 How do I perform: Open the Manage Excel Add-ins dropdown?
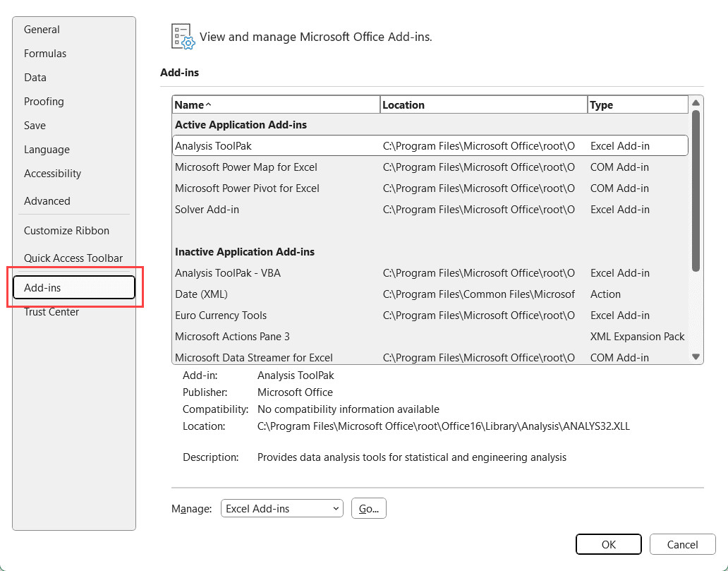point(281,508)
